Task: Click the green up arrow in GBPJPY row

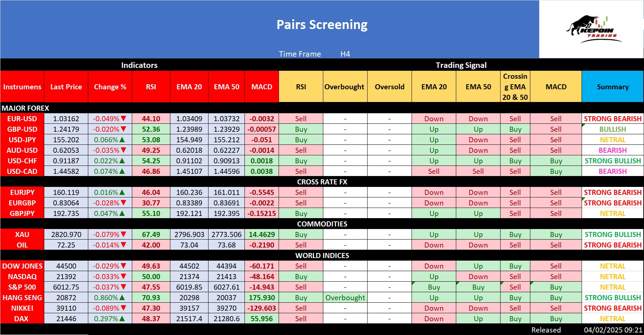Action: [122, 213]
